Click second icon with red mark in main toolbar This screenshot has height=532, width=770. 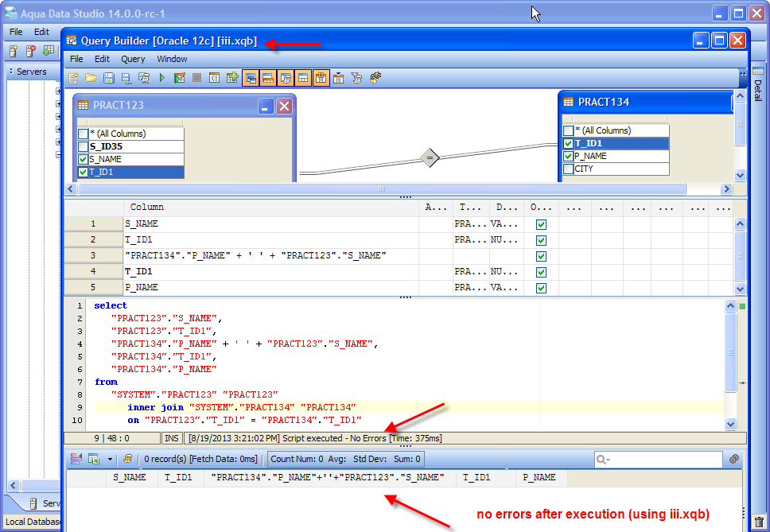[31, 51]
